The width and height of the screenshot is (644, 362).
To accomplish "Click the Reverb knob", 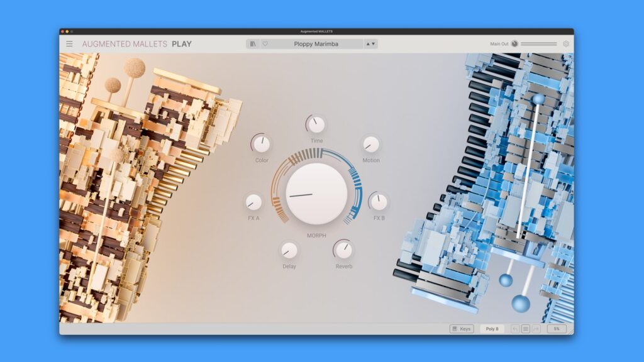I will click(x=344, y=250).
